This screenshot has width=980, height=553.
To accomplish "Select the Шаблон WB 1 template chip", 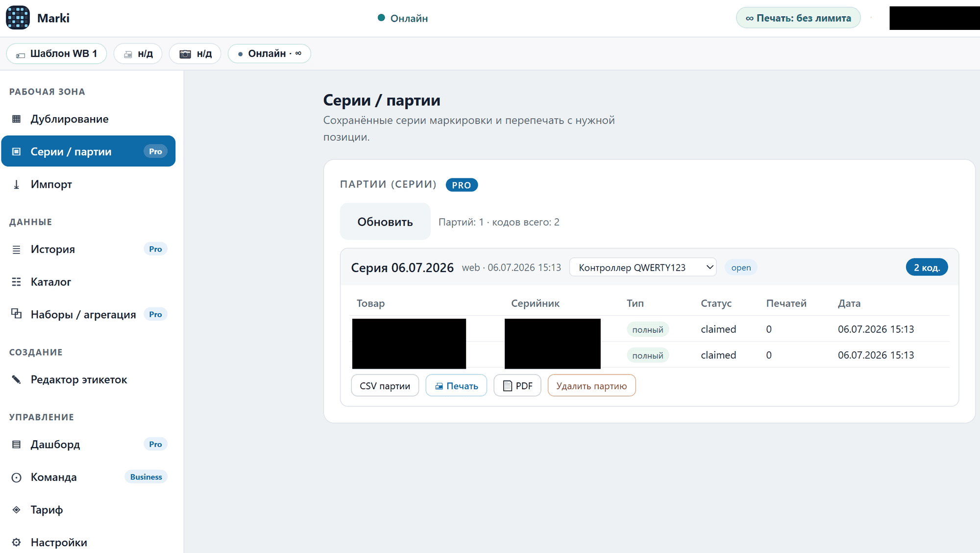I will click(56, 53).
